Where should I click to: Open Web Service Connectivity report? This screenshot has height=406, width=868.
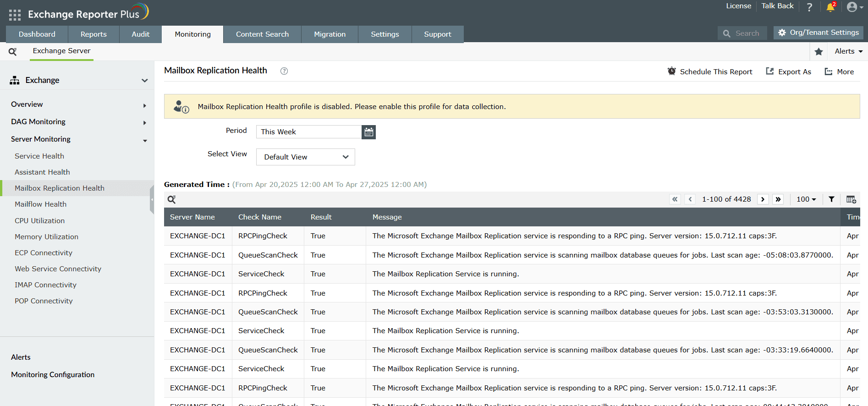click(x=58, y=269)
